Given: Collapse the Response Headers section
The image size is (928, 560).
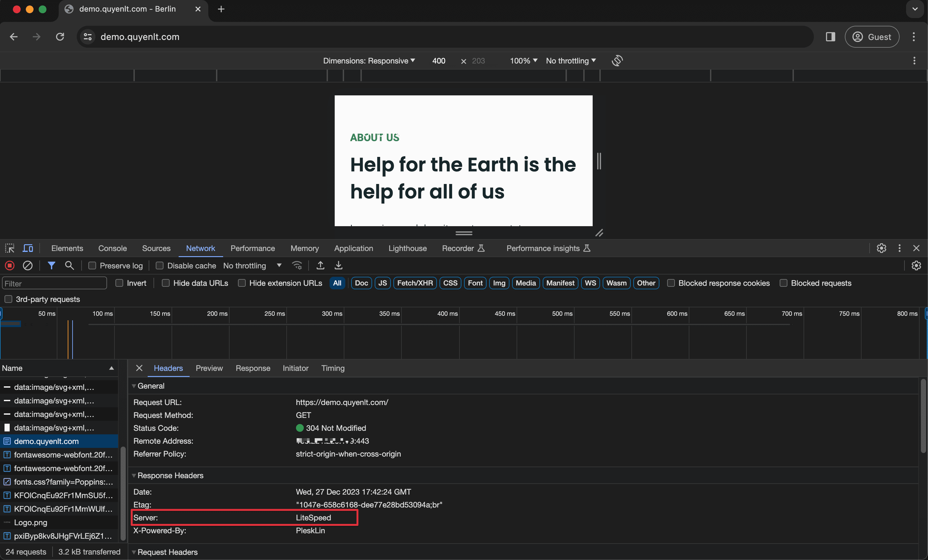Looking at the screenshot, I should [x=134, y=476].
